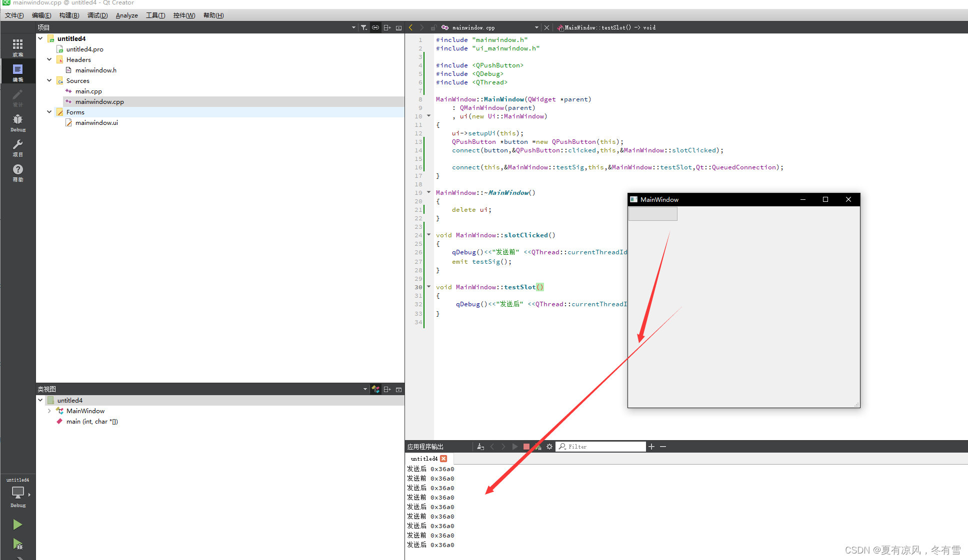Viewport: 968px width, 560px height.
Task: Close the mainwindow.cpp document
Action: pyautogui.click(x=546, y=27)
